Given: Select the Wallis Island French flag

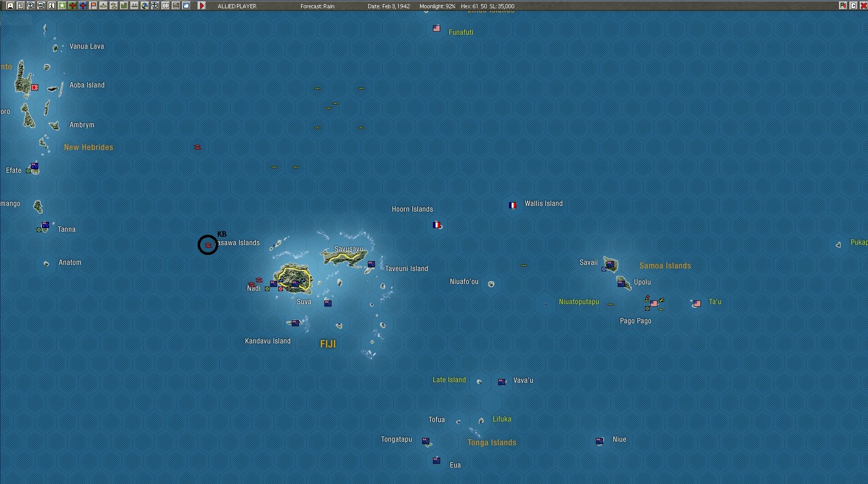Looking at the screenshot, I should pyautogui.click(x=513, y=205).
